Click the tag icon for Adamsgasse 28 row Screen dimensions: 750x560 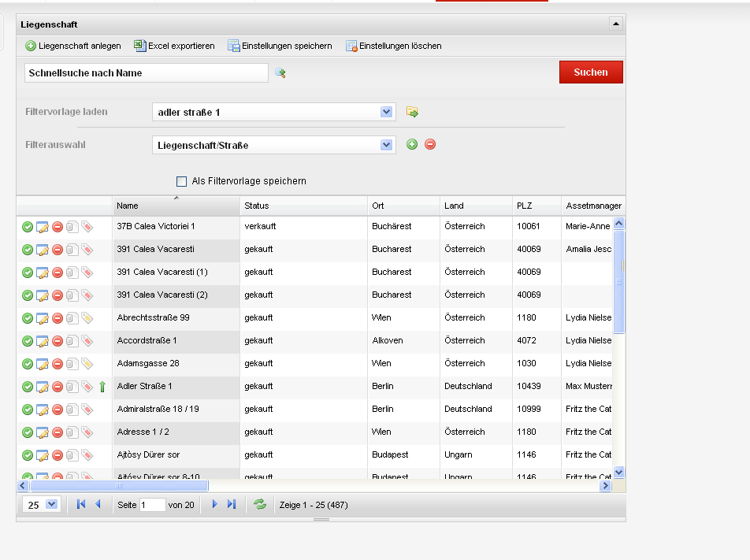pyautogui.click(x=87, y=364)
